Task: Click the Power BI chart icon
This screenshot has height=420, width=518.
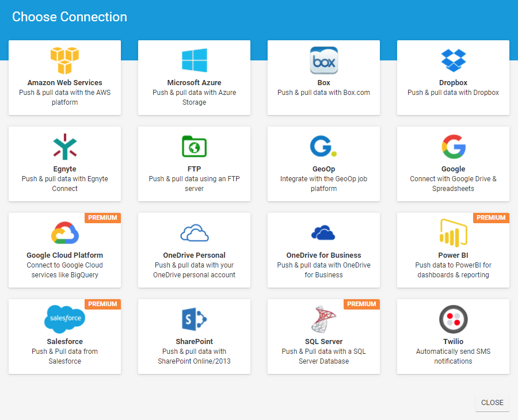Action: click(x=454, y=233)
